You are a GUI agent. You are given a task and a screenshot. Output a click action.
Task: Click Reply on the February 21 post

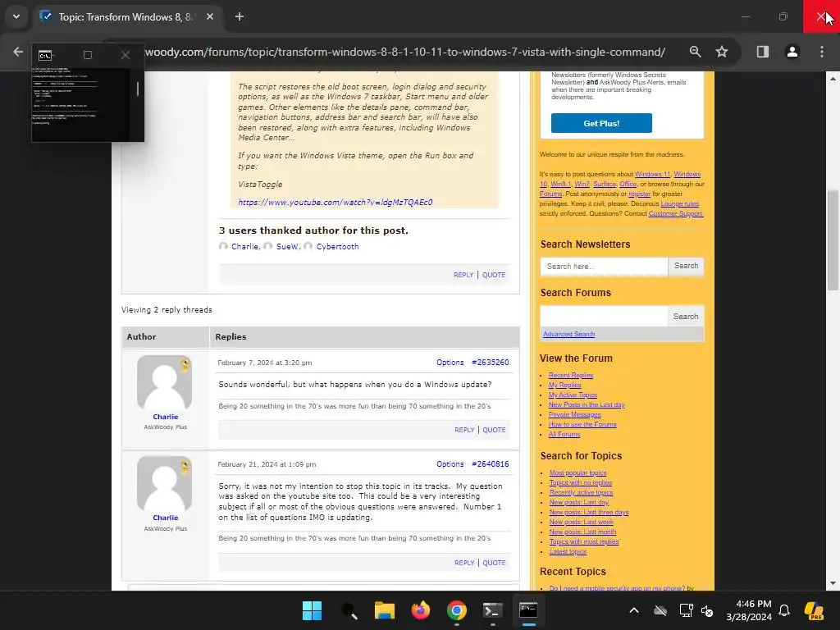click(x=464, y=563)
